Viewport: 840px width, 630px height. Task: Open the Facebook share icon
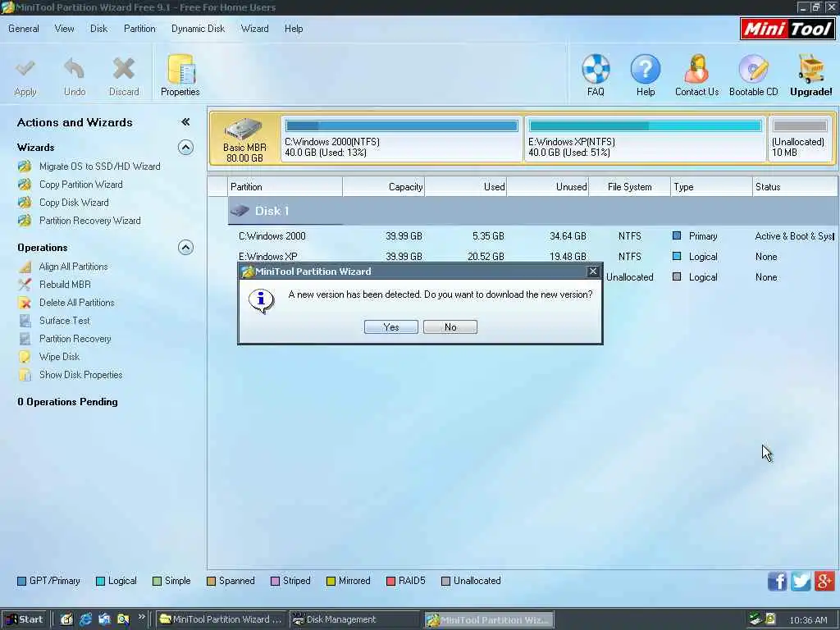(778, 582)
